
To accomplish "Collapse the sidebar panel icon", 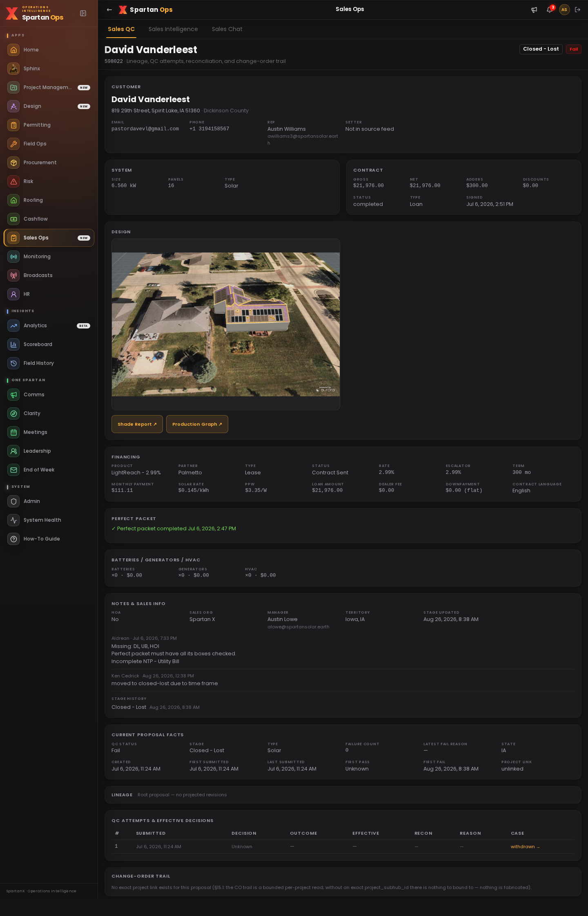I will click(83, 13).
